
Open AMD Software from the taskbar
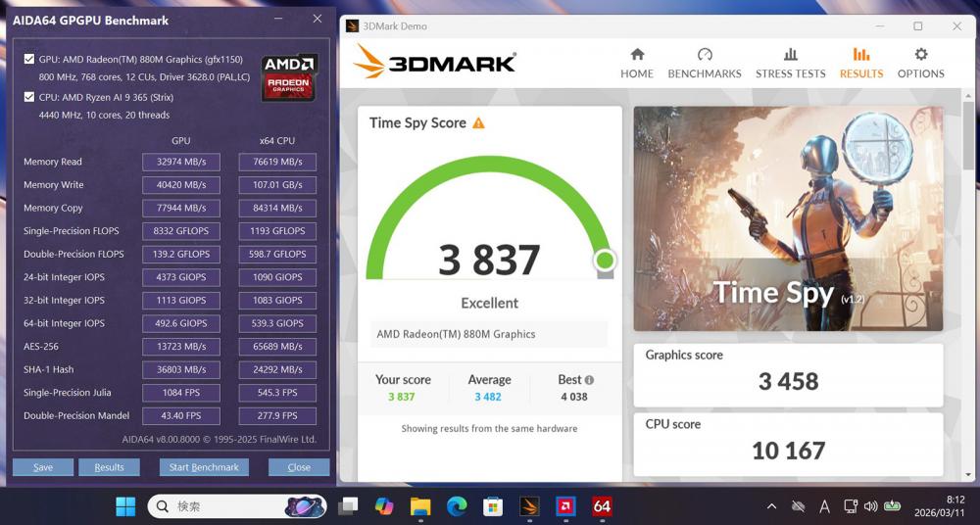pos(565,505)
